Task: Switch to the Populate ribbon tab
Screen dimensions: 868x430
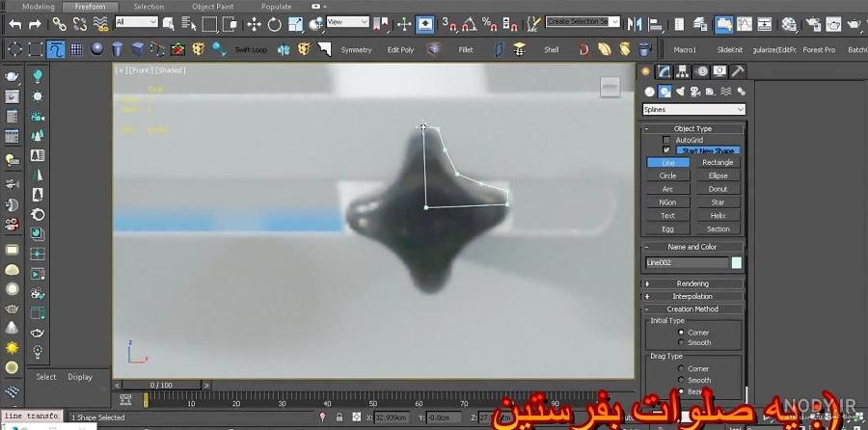Action: (x=276, y=7)
